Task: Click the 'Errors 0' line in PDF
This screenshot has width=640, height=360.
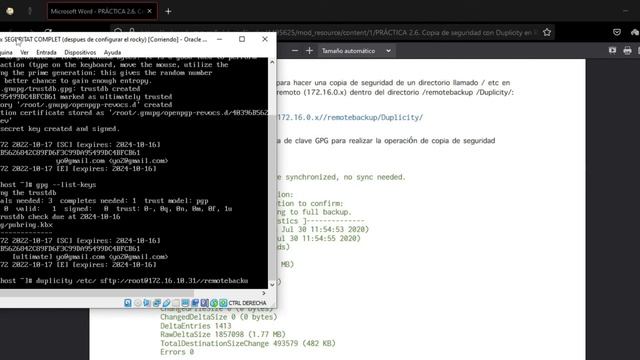Action: (177, 352)
